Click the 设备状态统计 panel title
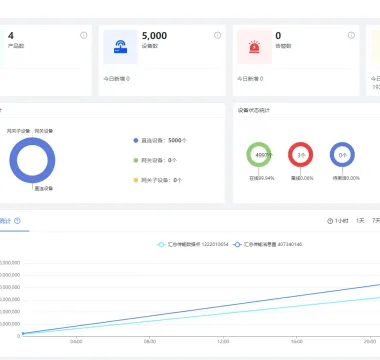Viewport: 380px width, 360px height. click(x=253, y=110)
